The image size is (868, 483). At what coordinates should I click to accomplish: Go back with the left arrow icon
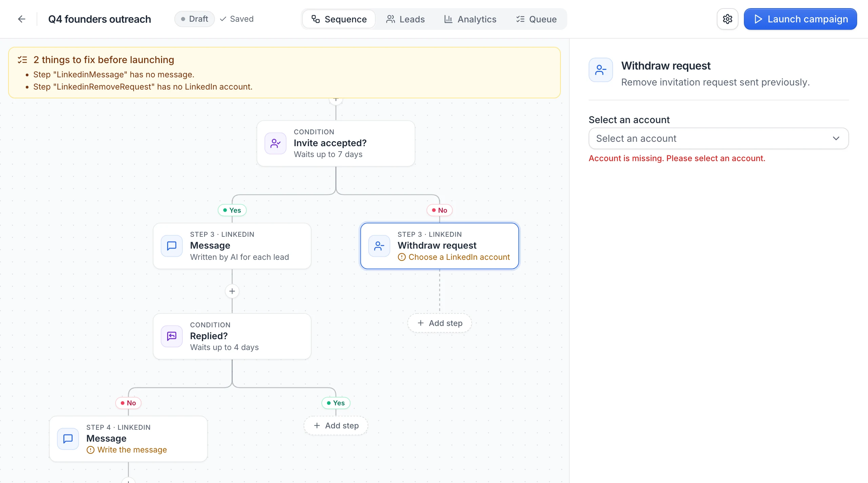tap(22, 19)
